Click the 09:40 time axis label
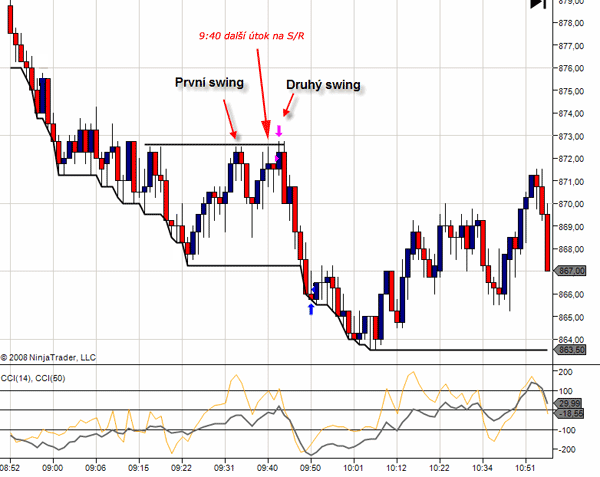This screenshot has width=600, height=477. click(x=267, y=467)
